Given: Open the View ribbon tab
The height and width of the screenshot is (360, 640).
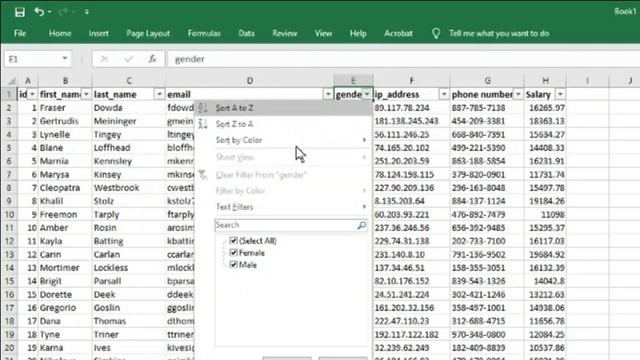Looking at the screenshot, I should click(x=323, y=33).
